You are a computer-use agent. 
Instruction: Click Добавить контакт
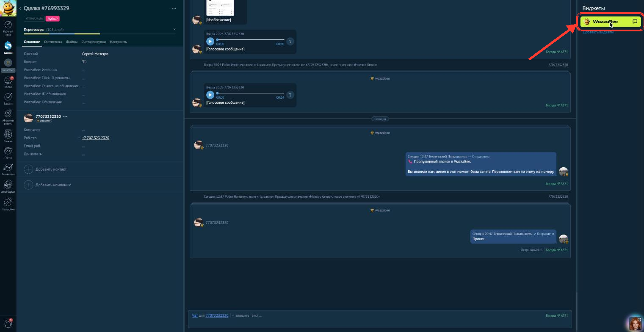45,169
